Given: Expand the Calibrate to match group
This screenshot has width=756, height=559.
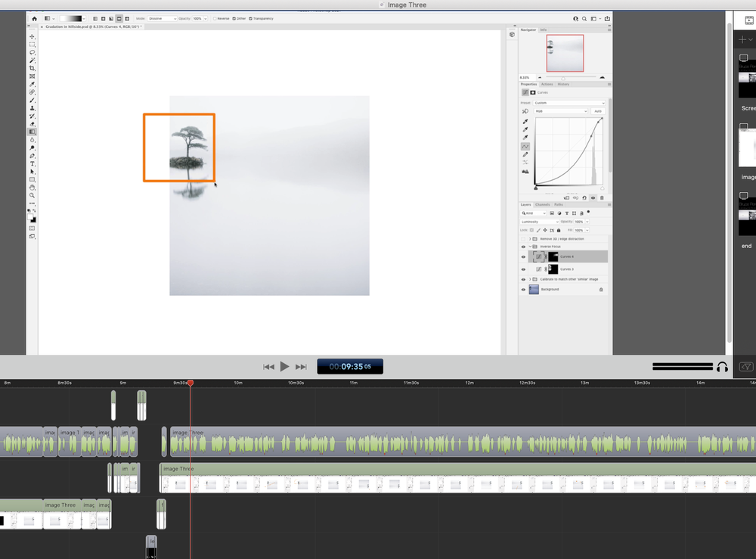Looking at the screenshot, I should tap(530, 279).
